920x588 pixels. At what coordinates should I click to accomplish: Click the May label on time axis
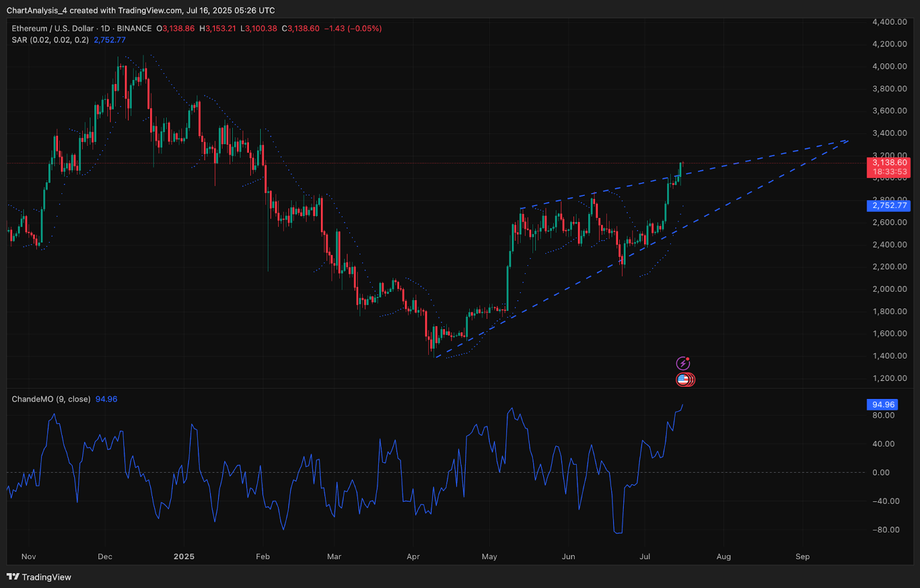489,556
